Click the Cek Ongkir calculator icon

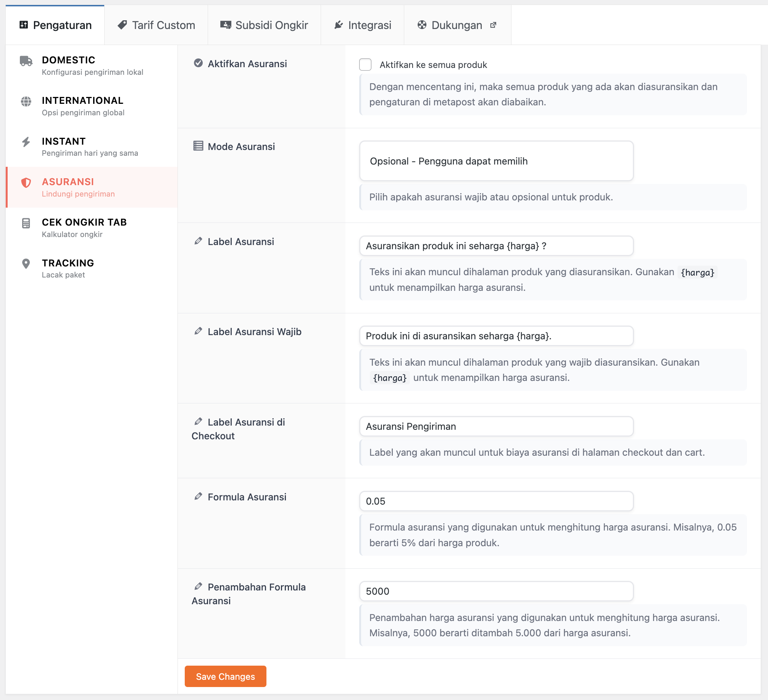pyautogui.click(x=26, y=223)
